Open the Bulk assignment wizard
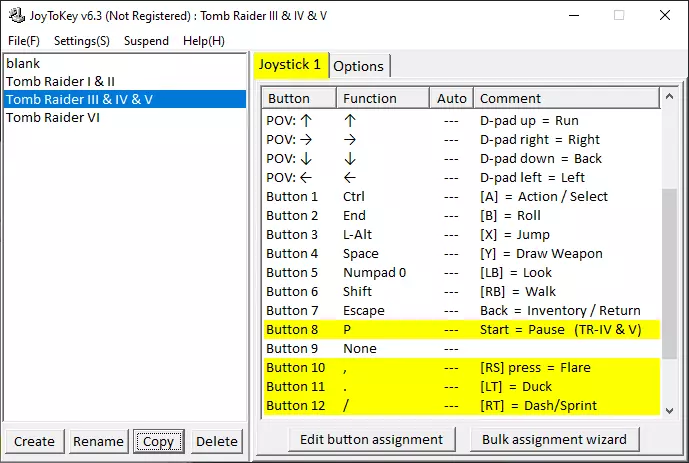This screenshot has height=463, width=689. [555, 439]
